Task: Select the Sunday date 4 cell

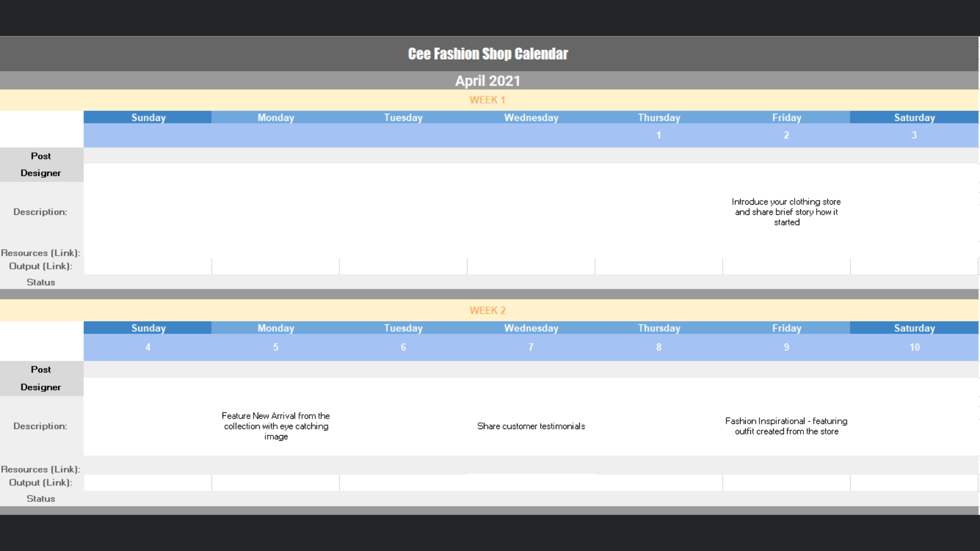Action: [148, 347]
